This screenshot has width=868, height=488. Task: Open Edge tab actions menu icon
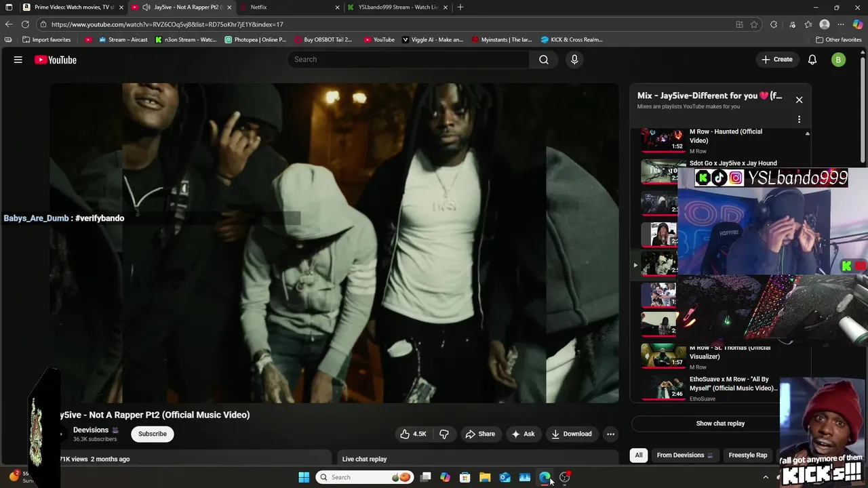[x=9, y=7]
